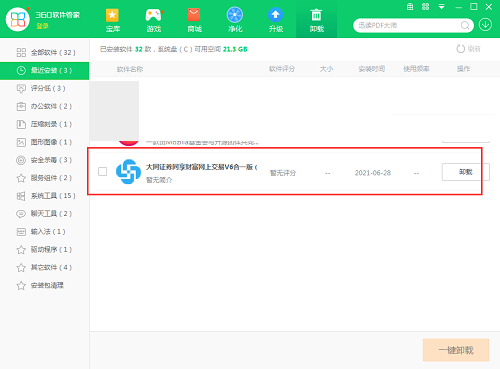Select 评分低 (3) category
This screenshot has height=369, width=500.
click(45, 88)
